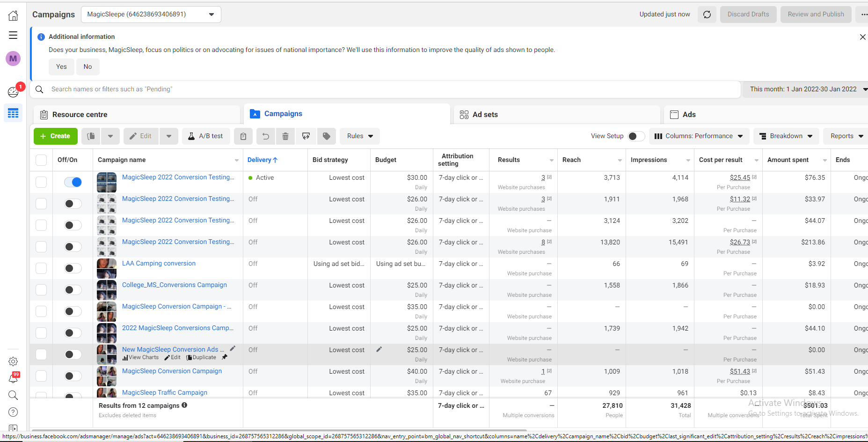Open the home icon in left sidebar
The width and height of the screenshot is (868, 442).
point(13,16)
